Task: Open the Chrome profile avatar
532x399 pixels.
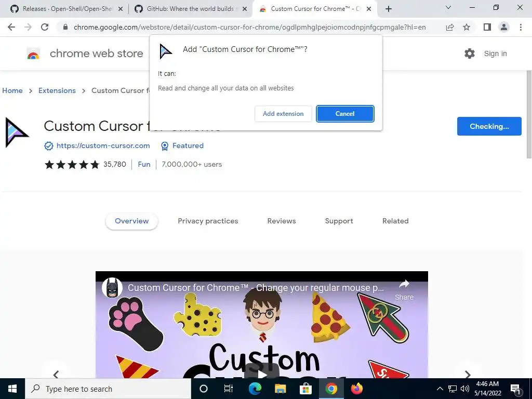Action: [x=504, y=27]
